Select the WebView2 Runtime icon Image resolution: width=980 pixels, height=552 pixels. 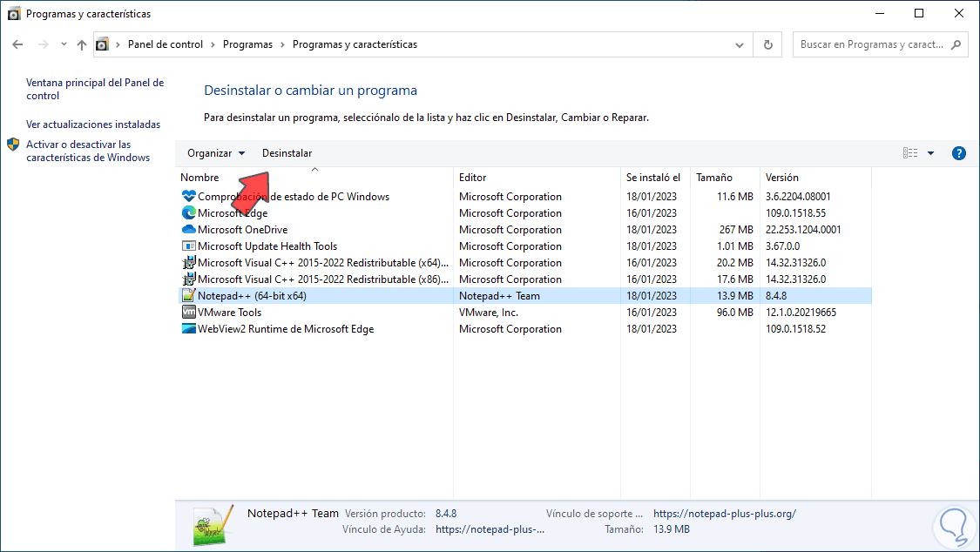[x=189, y=328]
